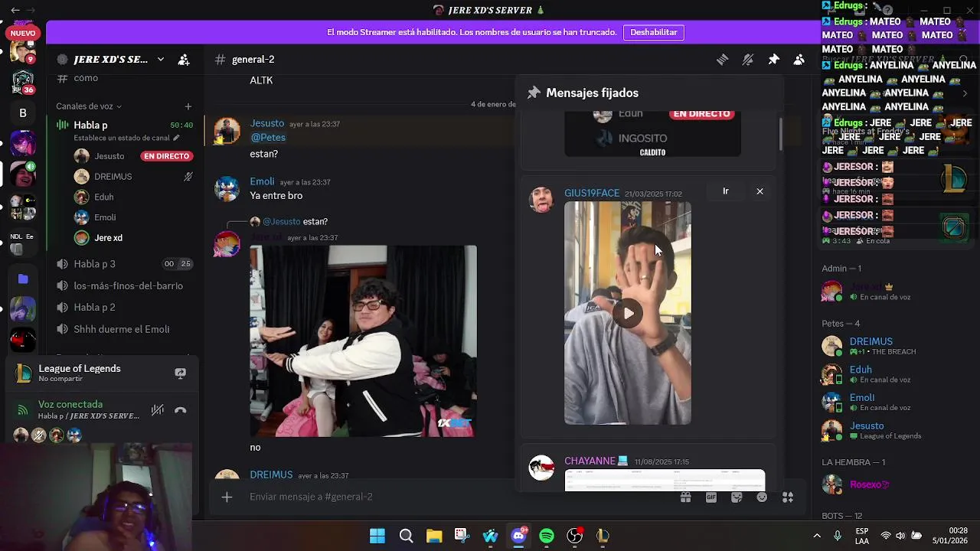Show hidden system tray icons
Viewport: 980px width, 551px height.
(816, 536)
